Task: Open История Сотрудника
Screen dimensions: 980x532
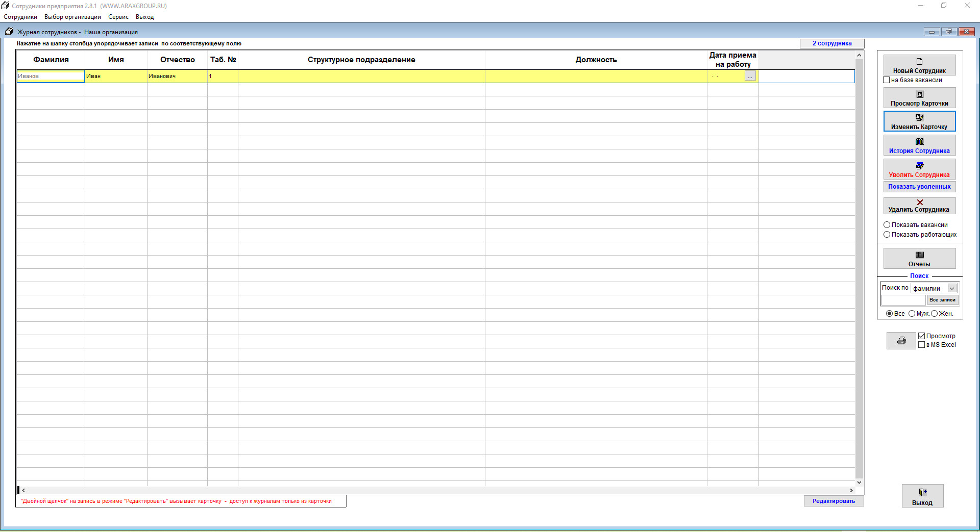Action: (919, 145)
